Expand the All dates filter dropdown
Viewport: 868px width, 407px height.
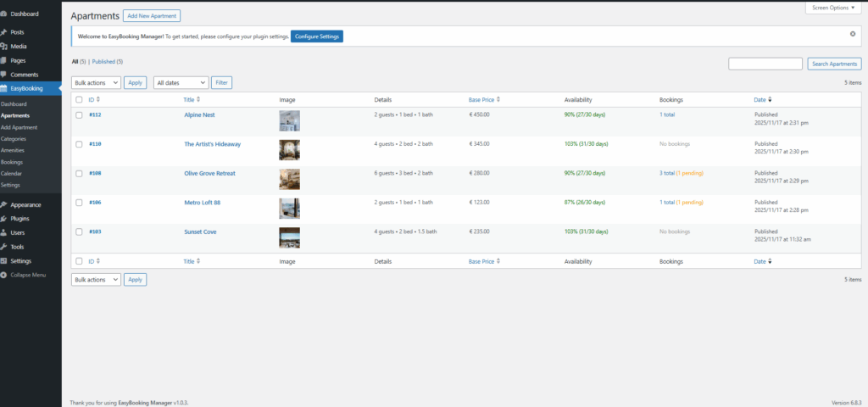(x=181, y=82)
